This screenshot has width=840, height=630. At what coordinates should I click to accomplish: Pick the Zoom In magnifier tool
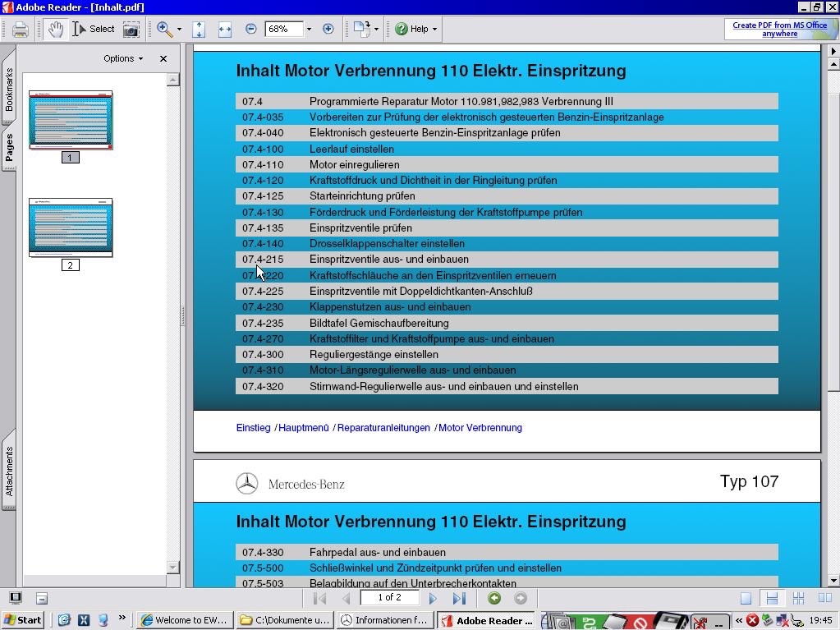coord(164,30)
